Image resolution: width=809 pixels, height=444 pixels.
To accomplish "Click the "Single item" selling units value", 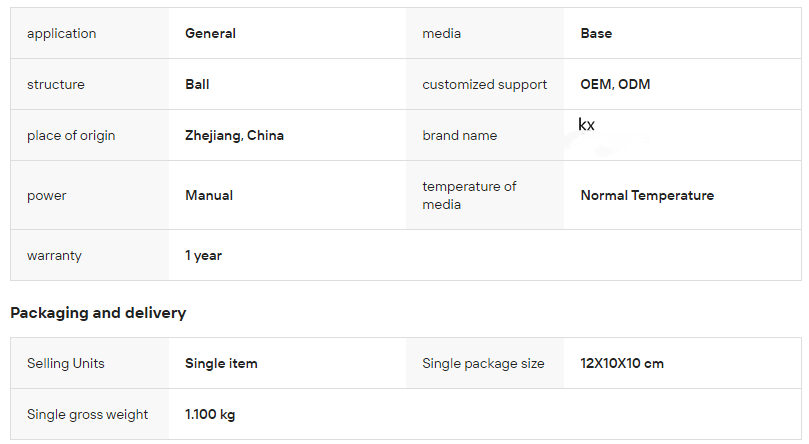I will point(221,364).
